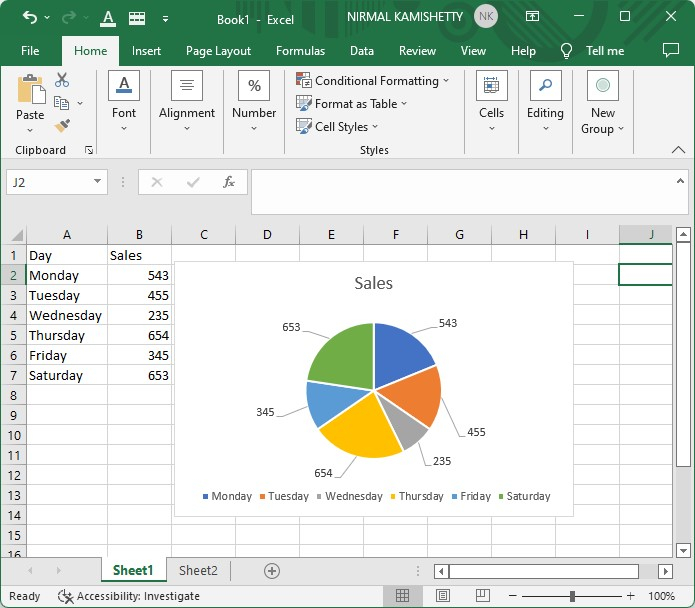
Task: Select cell B5 containing 654
Action: [x=139, y=335]
